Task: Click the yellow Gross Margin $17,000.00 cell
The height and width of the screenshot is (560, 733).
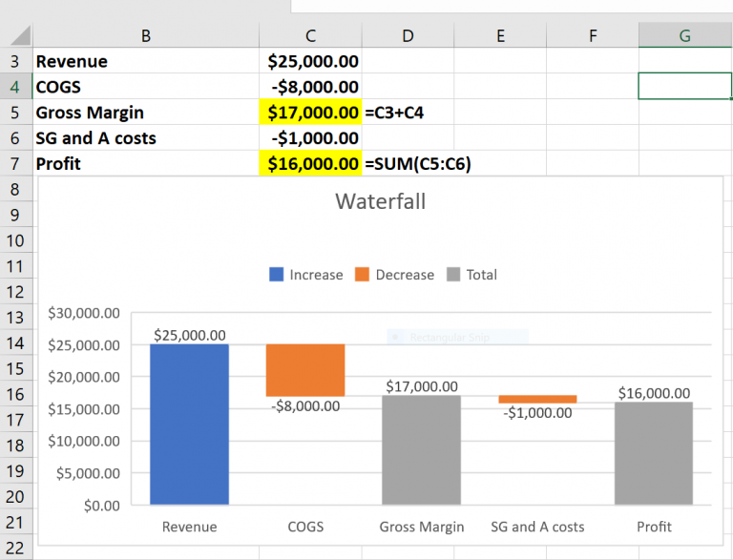Action: click(310, 113)
